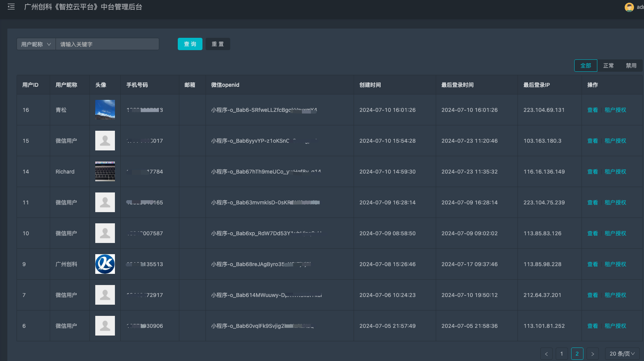Image resolution: width=644 pixels, height=361 pixels.
Task: Collapse the sidebar using the menu fold icon
Action: coord(11,7)
